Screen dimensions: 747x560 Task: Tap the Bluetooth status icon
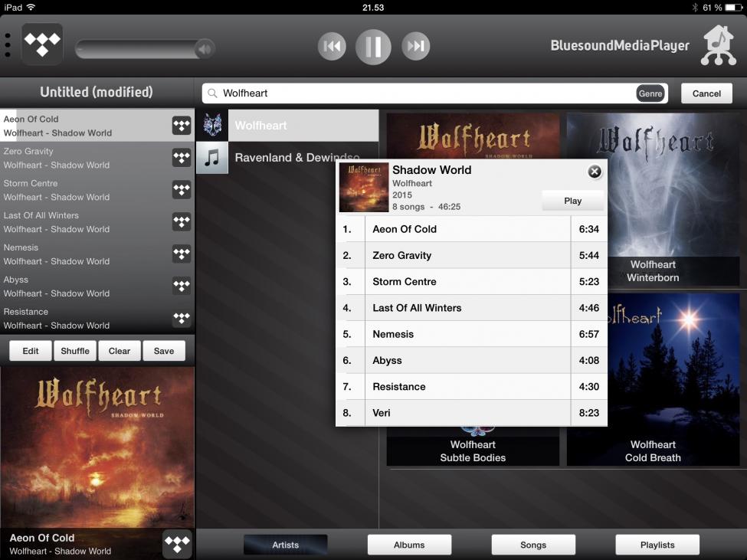coord(695,7)
